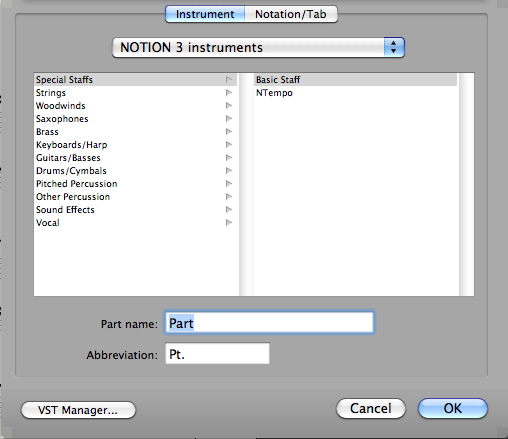Screen dimensions: 508x439
Task: Expand the arrow next to Other Percussion
Action: pyautogui.click(x=229, y=197)
